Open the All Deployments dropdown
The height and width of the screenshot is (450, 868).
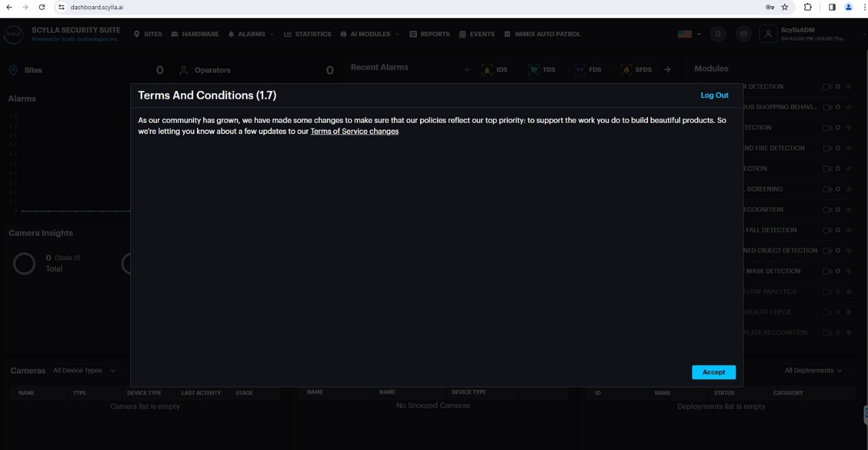coord(813,371)
